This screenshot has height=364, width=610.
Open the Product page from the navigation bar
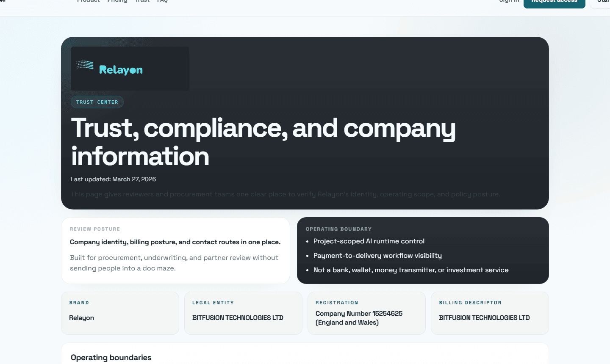coord(88,2)
